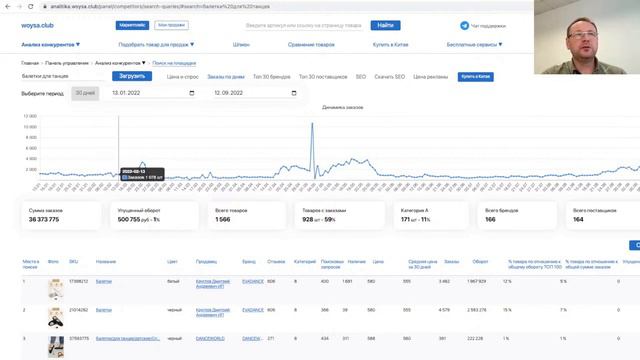Click the browser address bar URL

tap(160, 7)
